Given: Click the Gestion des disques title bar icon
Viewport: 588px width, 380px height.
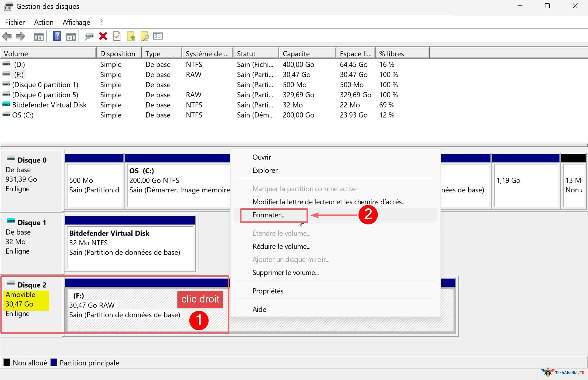Looking at the screenshot, I should [8, 6].
